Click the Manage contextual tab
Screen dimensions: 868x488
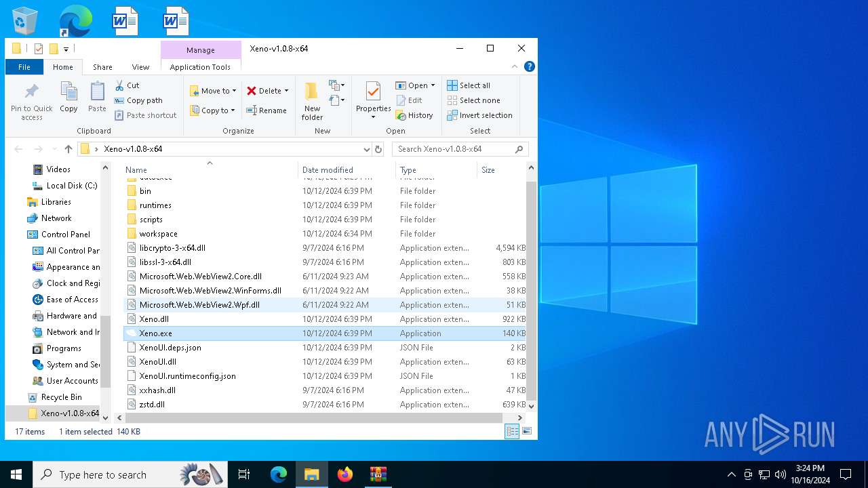coord(201,50)
